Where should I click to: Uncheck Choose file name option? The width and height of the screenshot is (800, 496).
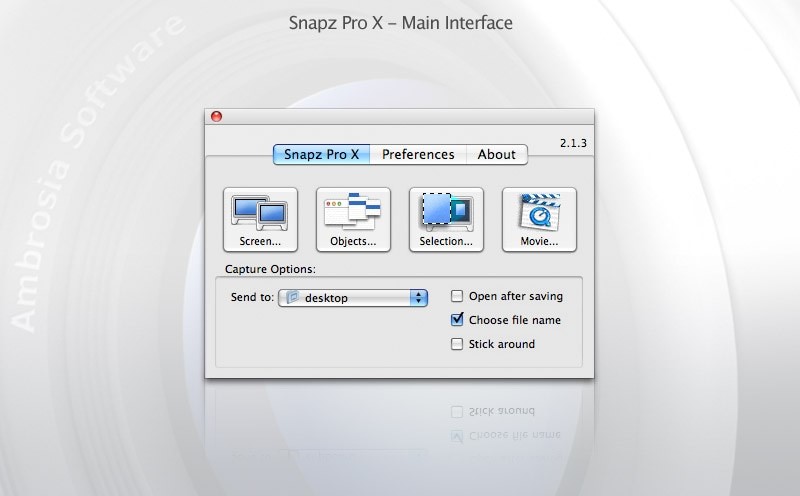[x=457, y=320]
